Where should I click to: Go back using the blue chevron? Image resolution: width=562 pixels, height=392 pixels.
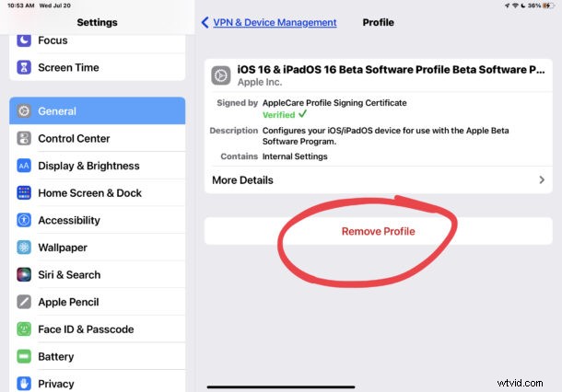coord(205,22)
